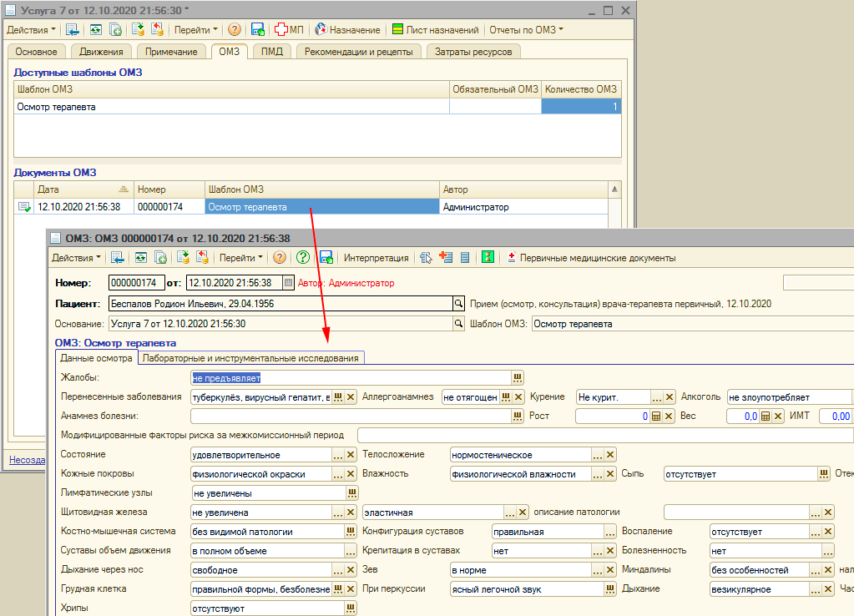Go to the Затраты ресурсов tab
Screen dimensions: 854x616
[x=473, y=52]
